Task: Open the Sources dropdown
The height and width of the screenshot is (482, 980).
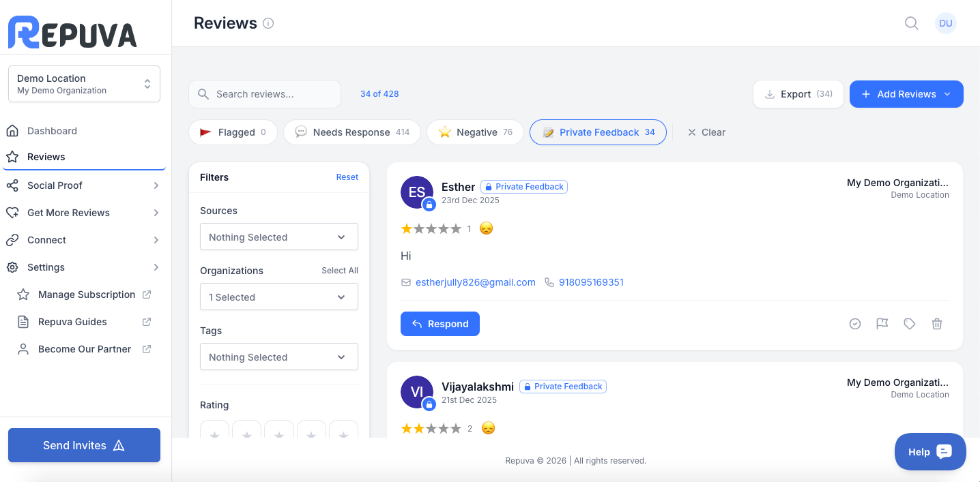Action: point(278,237)
